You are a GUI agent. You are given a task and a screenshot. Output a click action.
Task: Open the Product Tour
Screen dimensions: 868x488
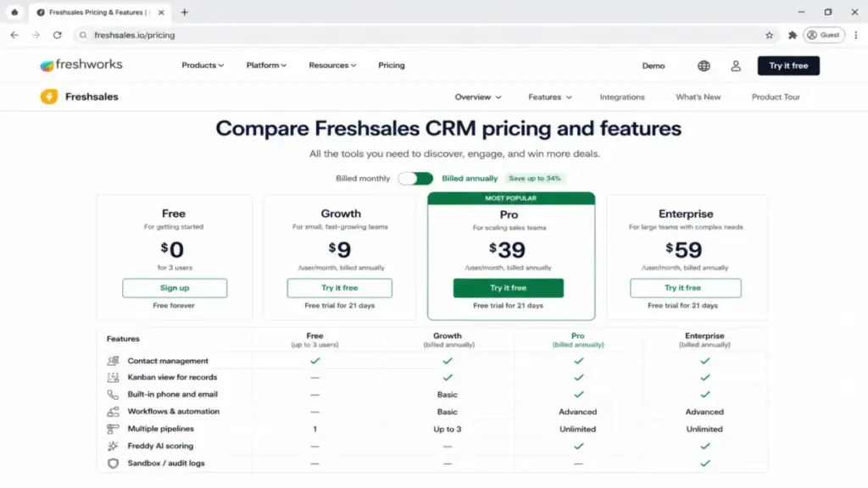pyautogui.click(x=776, y=97)
